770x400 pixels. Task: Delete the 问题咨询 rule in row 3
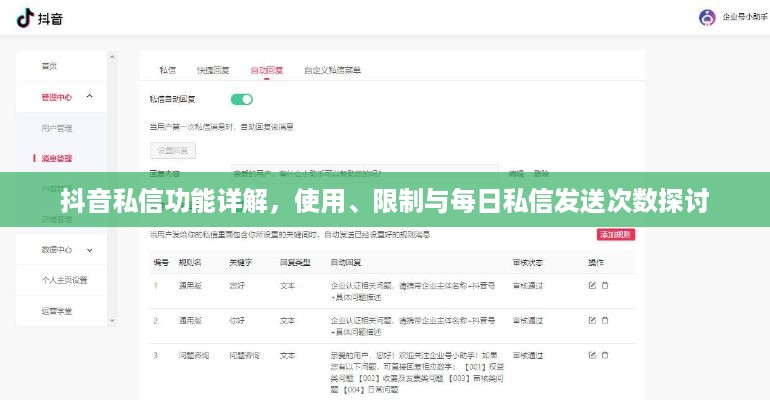pyautogui.click(x=605, y=355)
